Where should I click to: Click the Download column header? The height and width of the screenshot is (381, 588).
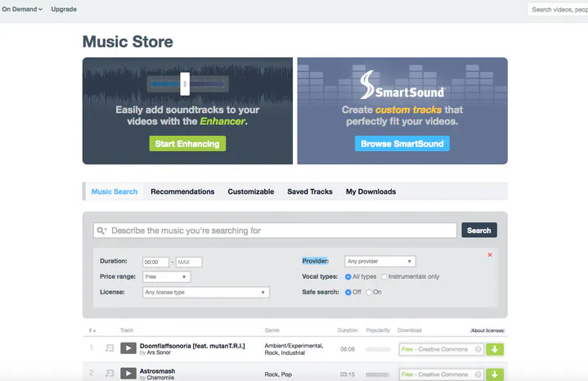pyautogui.click(x=410, y=330)
